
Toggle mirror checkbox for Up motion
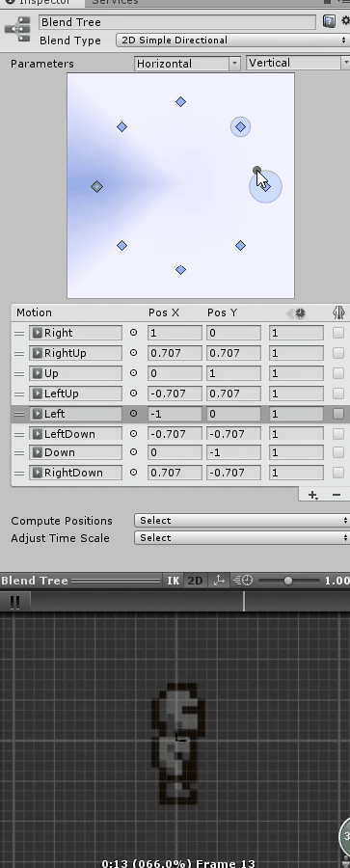(337, 373)
